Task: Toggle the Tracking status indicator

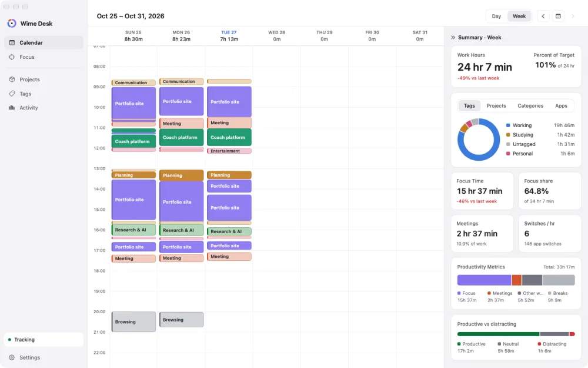Action: [x=44, y=340]
